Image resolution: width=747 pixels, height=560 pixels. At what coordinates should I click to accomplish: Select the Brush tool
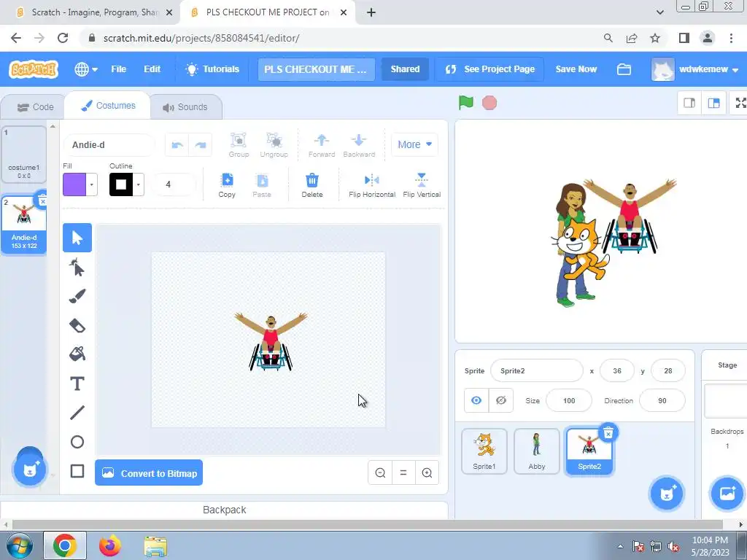77,296
